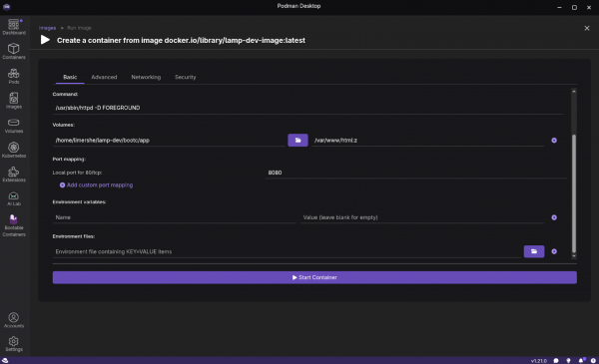Viewport: 599px width, 364px height.
Task: Switch to the Advanced tab
Action: pos(104,77)
